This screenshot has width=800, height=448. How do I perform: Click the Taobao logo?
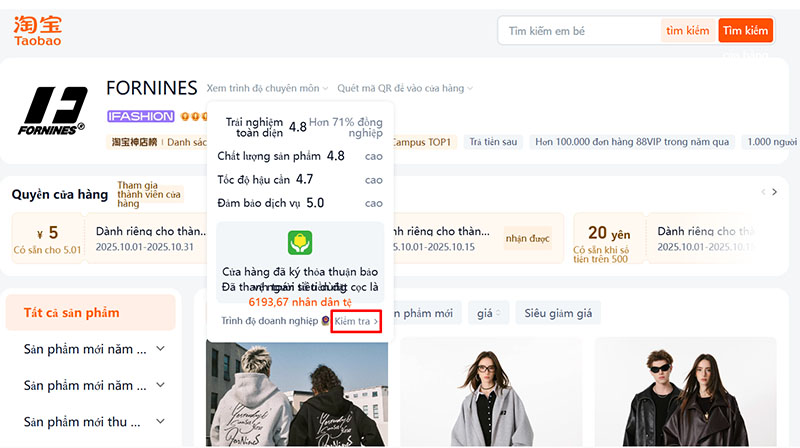pos(38,29)
